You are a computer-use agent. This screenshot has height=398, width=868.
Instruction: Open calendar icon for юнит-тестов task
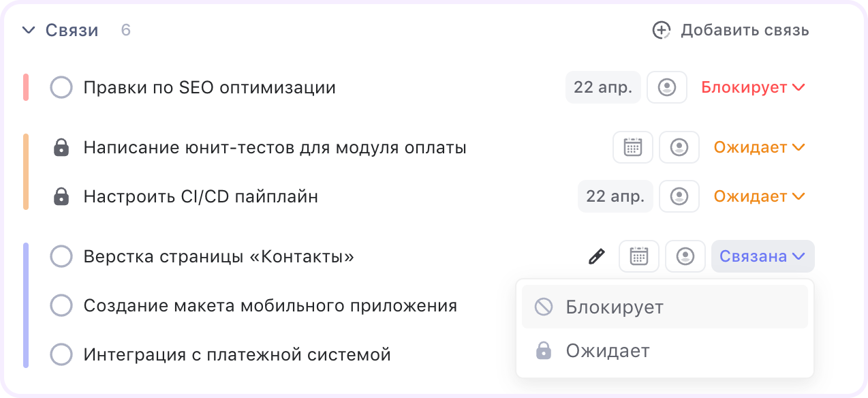[x=633, y=147]
